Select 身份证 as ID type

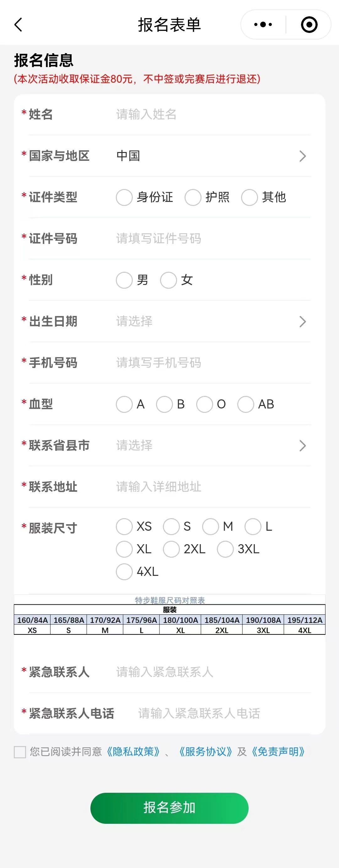click(x=124, y=197)
